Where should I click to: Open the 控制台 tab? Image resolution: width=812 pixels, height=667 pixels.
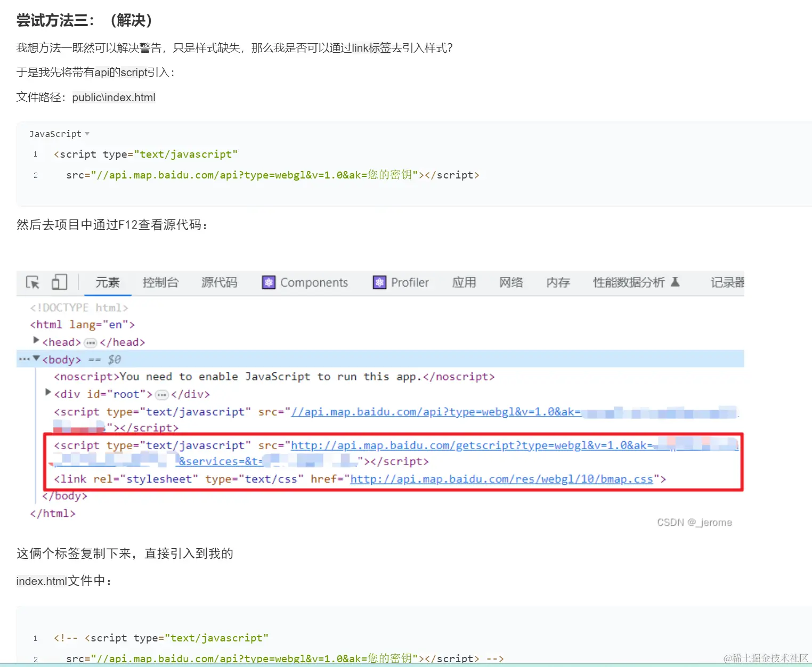click(x=160, y=282)
